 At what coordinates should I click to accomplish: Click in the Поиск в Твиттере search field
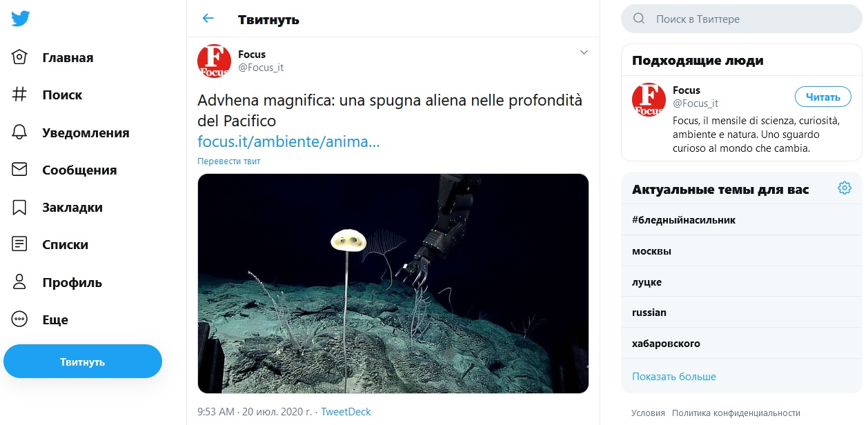pos(742,19)
